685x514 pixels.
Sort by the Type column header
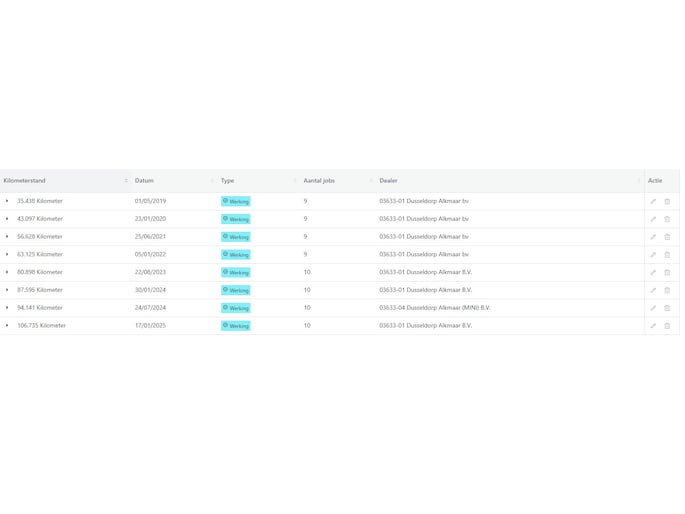295,181
